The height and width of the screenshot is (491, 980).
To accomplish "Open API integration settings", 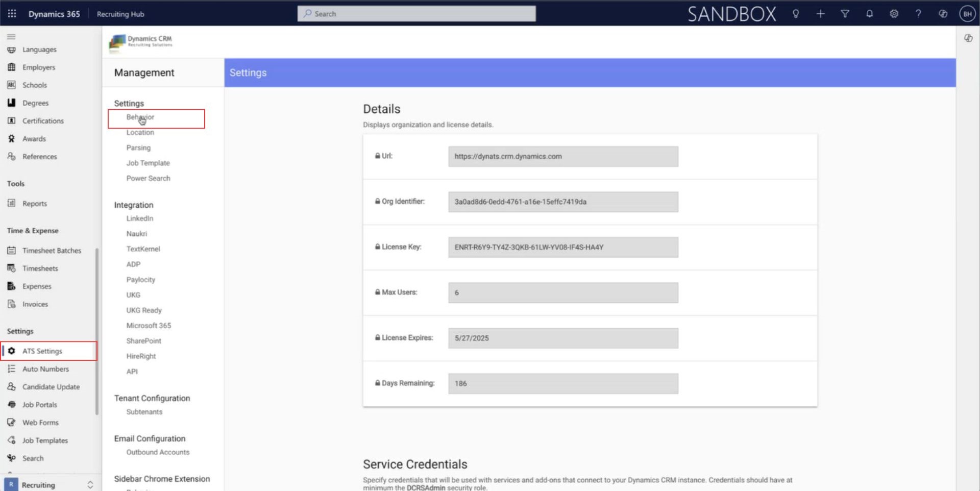I will (x=132, y=372).
